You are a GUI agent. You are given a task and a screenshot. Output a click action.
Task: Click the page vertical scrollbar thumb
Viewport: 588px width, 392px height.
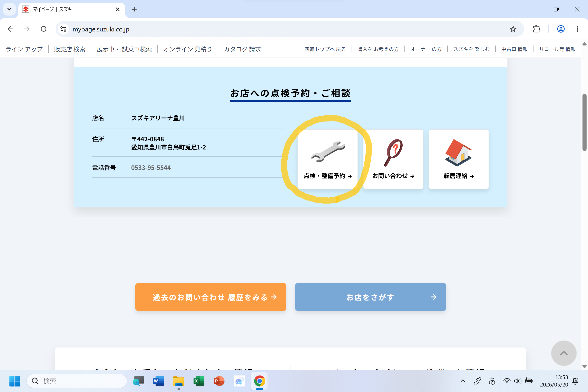point(584,122)
